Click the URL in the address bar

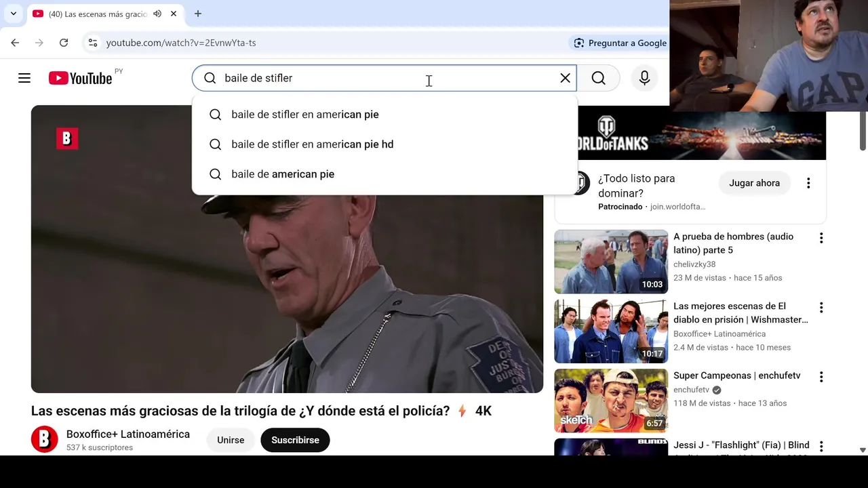tap(181, 43)
